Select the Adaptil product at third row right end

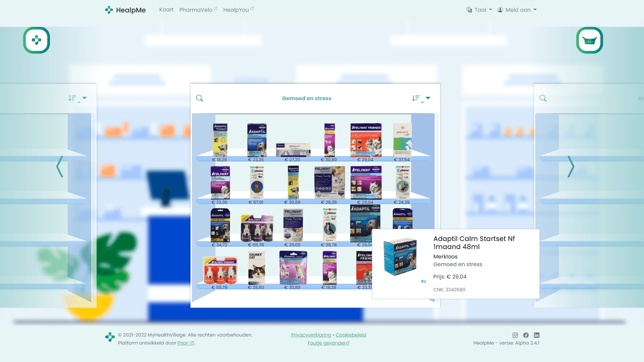(402, 219)
